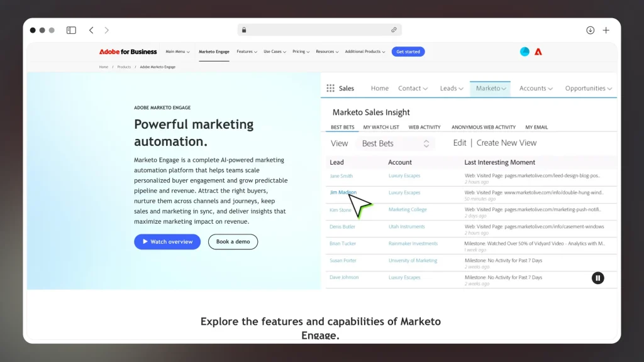
Task: Open the Marketo Engage nav item
Action: [214, 52]
